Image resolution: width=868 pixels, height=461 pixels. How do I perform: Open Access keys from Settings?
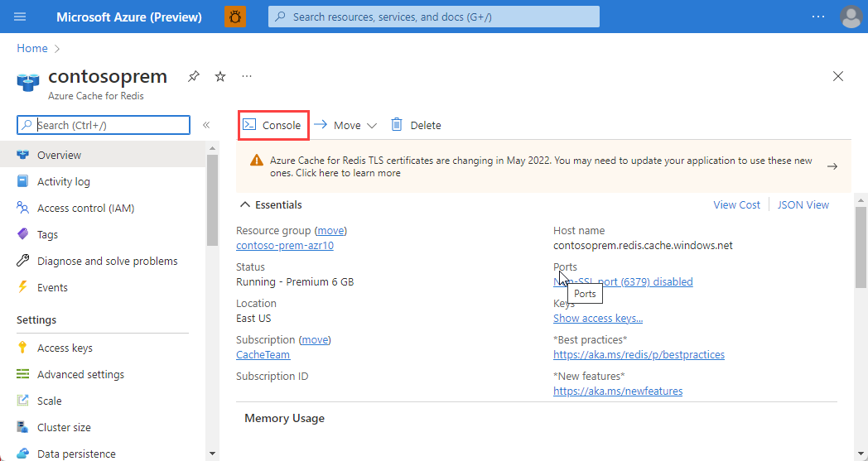[65, 348]
